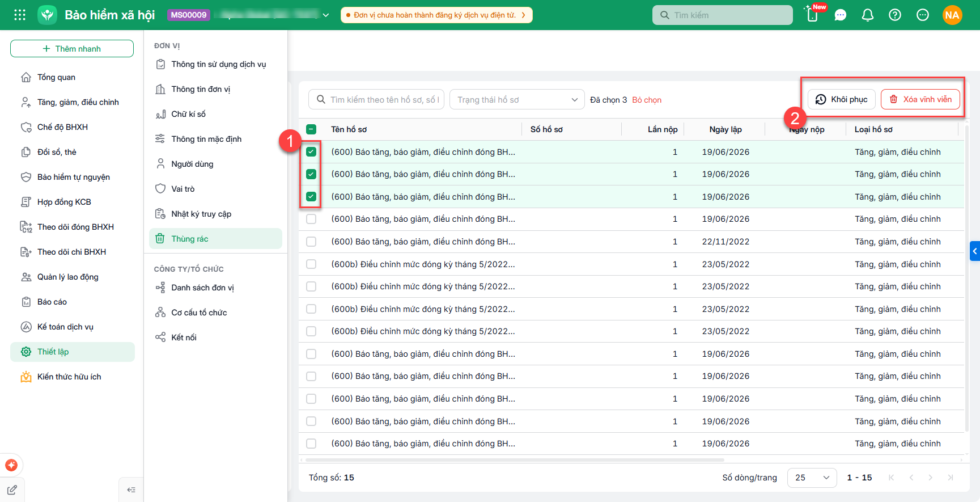Toggle the select-all checkbox in table header

[311, 129]
